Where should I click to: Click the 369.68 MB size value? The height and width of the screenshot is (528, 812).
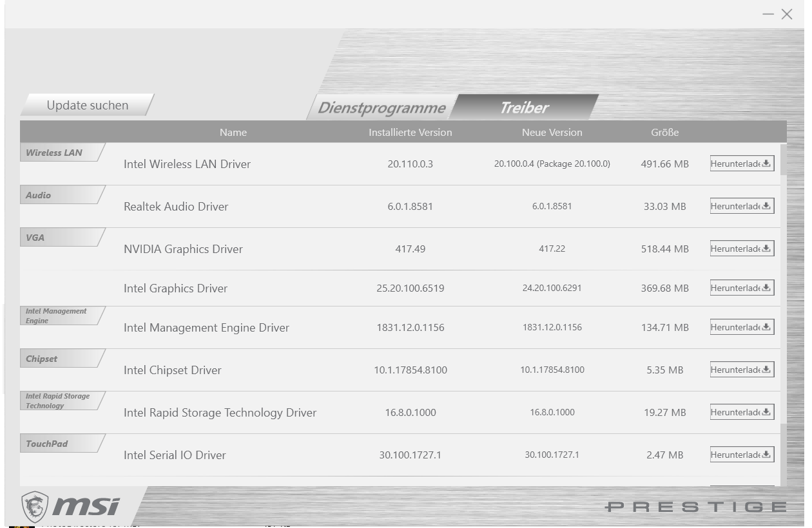[x=664, y=288]
